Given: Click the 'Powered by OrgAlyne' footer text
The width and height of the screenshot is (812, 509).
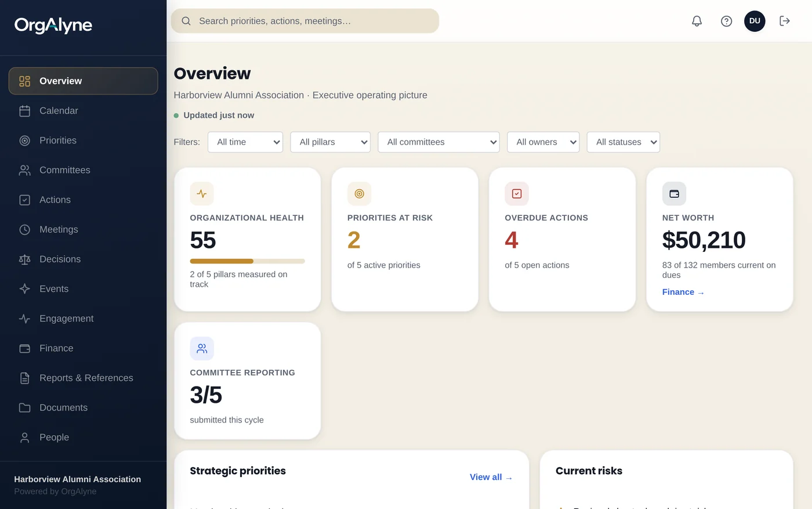Looking at the screenshot, I should pyautogui.click(x=55, y=492).
